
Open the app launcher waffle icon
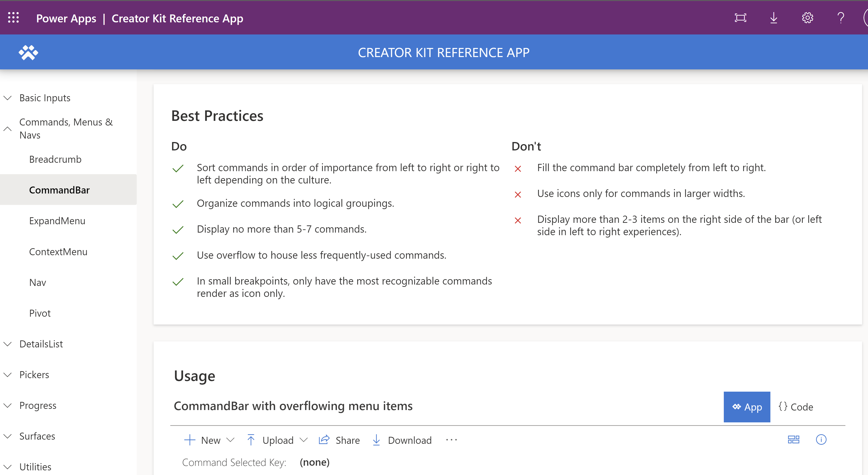pyautogui.click(x=14, y=17)
